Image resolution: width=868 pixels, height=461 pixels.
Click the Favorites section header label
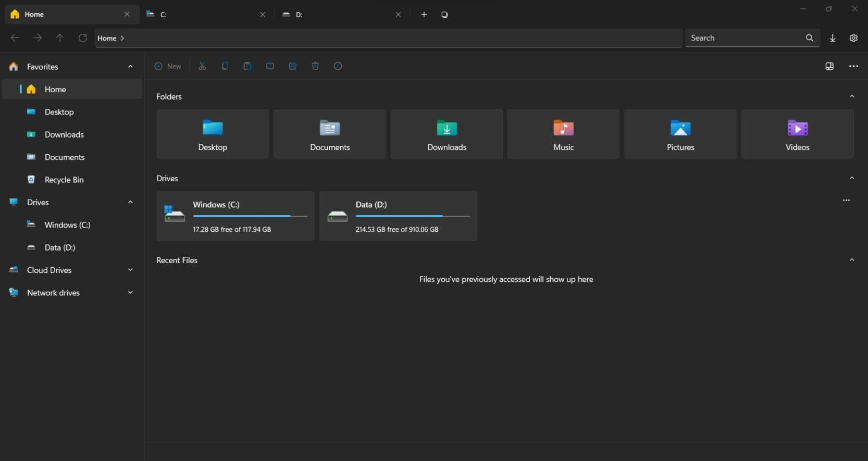(x=43, y=67)
